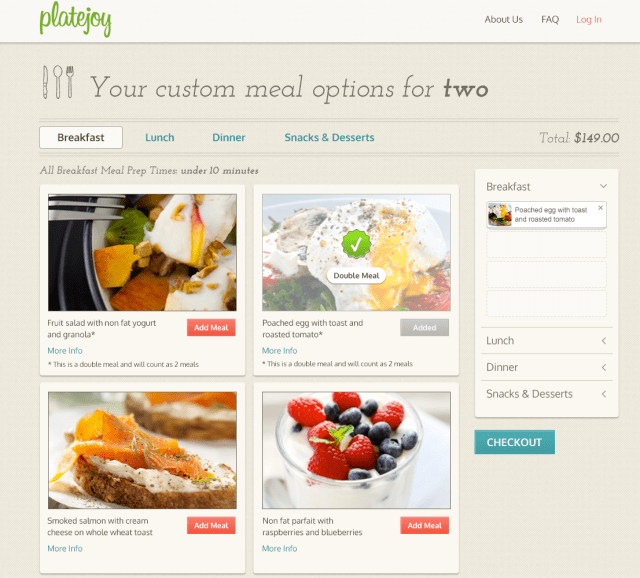Click the platejoy logo
Screen dimensions: 640x578
[x=76, y=19]
